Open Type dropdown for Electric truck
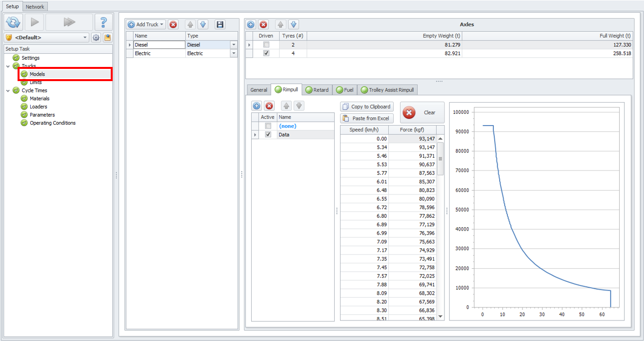The width and height of the screenshot is (644, 341). (x=233, y=53)
